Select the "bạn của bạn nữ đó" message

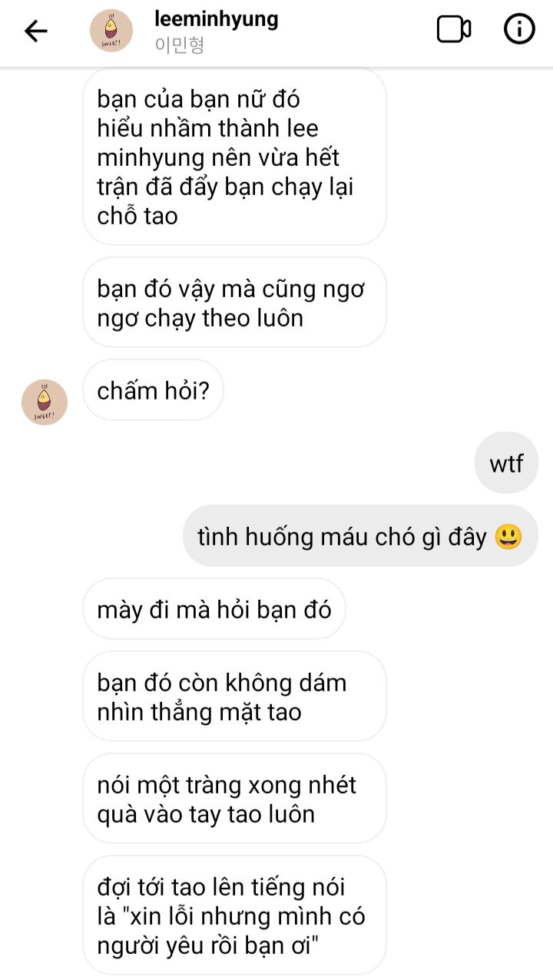click(x=234, y=157)
